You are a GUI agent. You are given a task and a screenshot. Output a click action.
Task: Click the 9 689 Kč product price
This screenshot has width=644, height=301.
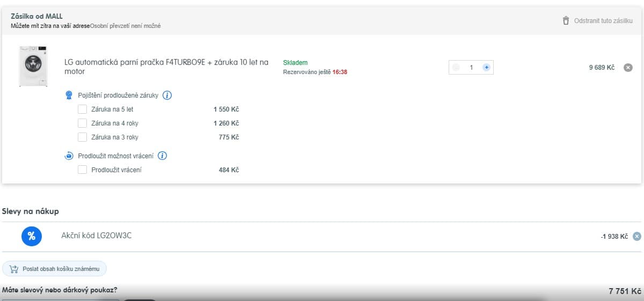click(x=602, y=68)
